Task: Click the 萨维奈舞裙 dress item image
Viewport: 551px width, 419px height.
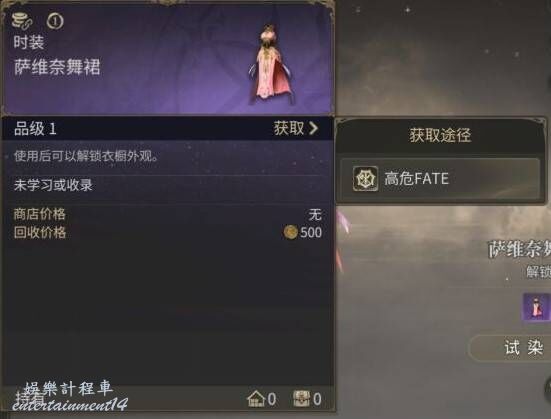Action: pyautogui.click(x=270, y=64)
